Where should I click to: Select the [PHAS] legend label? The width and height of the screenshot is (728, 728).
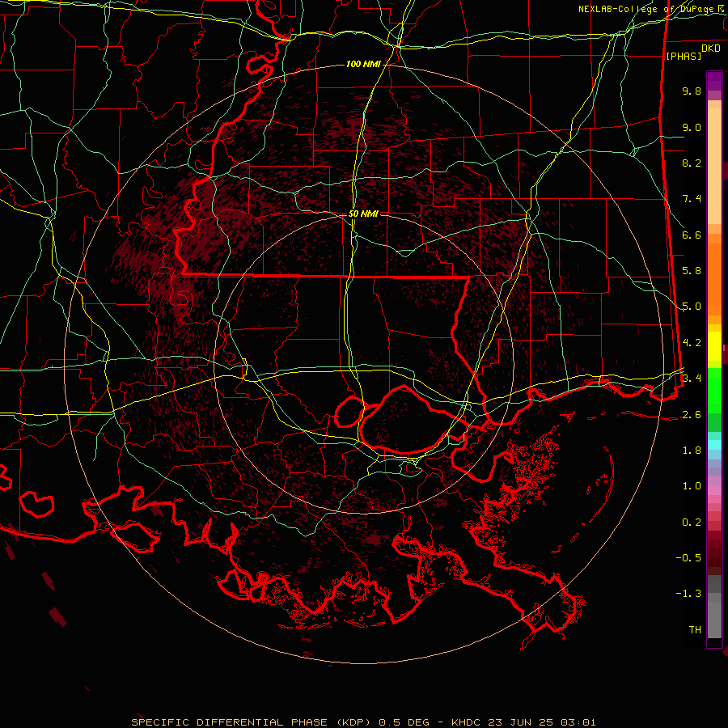(x=684, y=56)
